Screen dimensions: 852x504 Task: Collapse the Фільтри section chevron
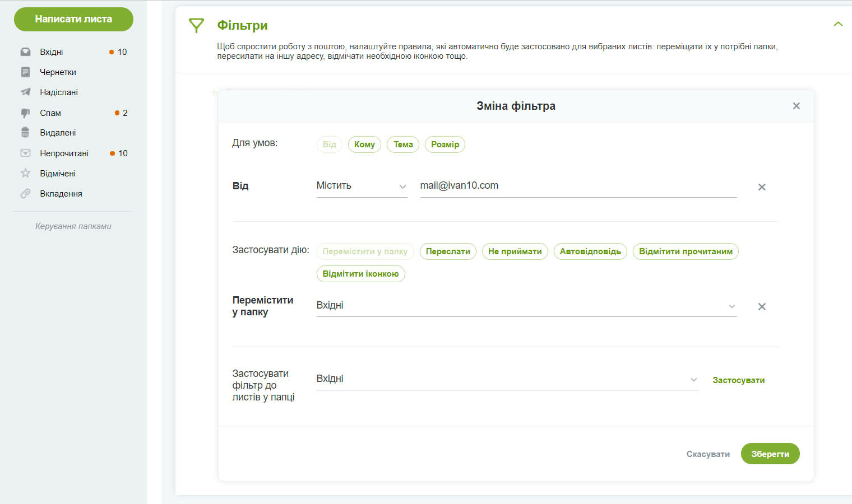(x=838, y=24)
